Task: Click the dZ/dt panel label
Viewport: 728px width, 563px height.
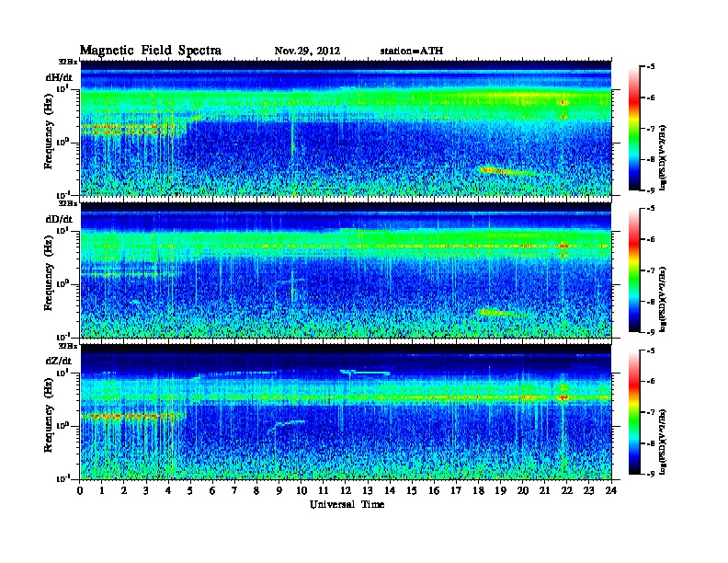Action: point(59,361)
